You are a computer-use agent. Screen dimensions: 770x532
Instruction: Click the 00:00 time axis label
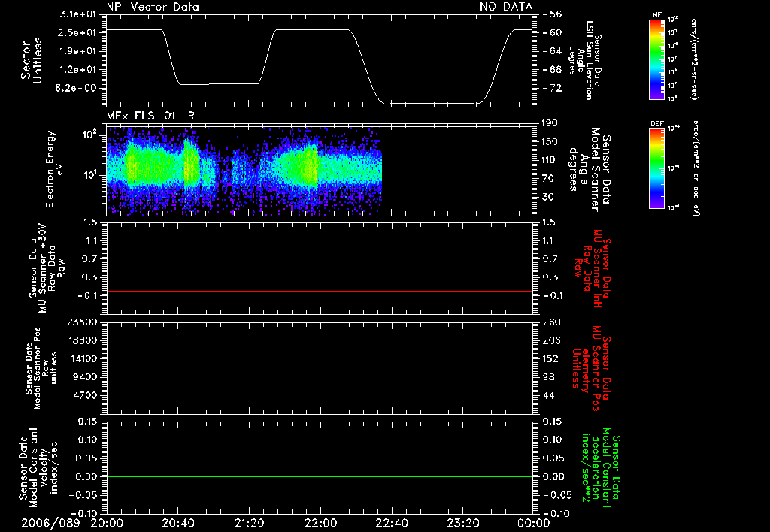tap(533, 524)
